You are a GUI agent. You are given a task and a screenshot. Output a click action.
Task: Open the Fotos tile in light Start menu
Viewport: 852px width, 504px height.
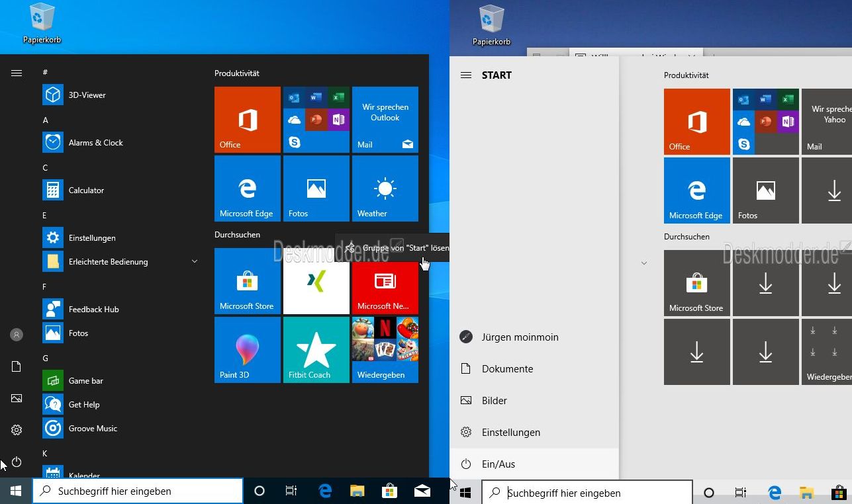(x=766, y=190)
